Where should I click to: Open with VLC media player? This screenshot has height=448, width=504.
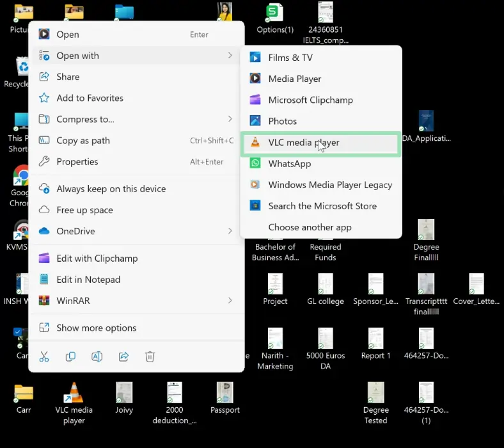coord(321,143)
